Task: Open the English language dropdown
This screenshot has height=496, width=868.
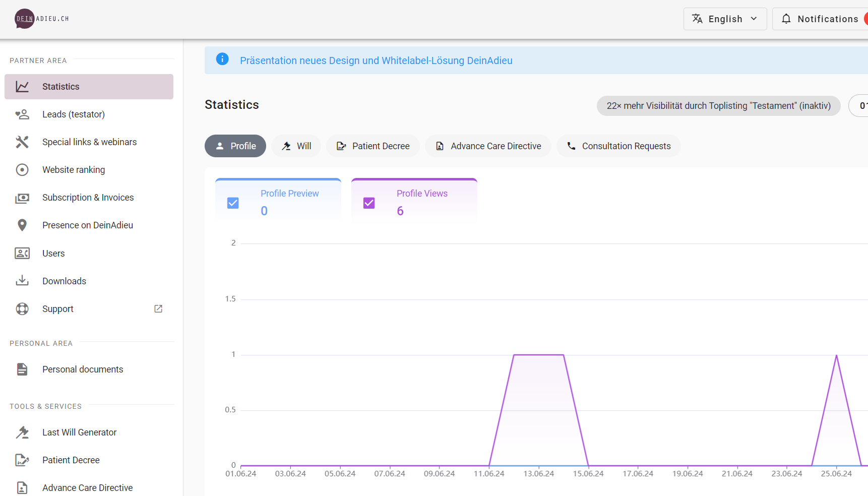Action: click(724, 19)
